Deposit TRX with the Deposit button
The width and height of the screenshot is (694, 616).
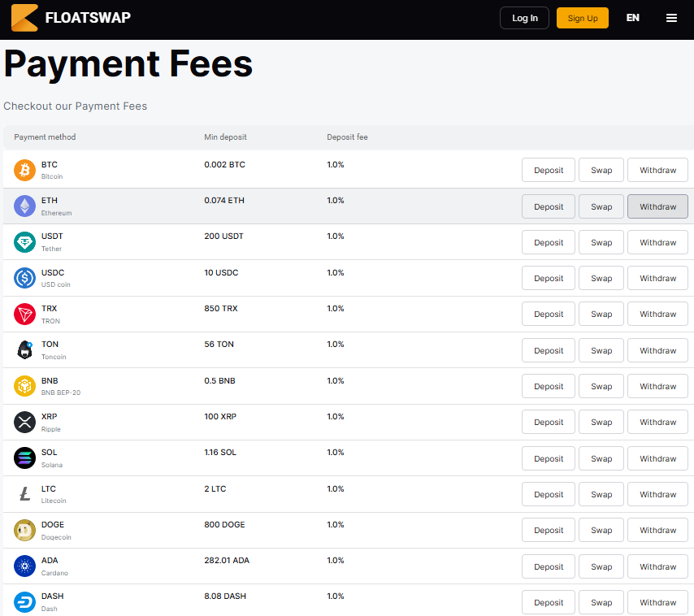click(x=549, y=315)
